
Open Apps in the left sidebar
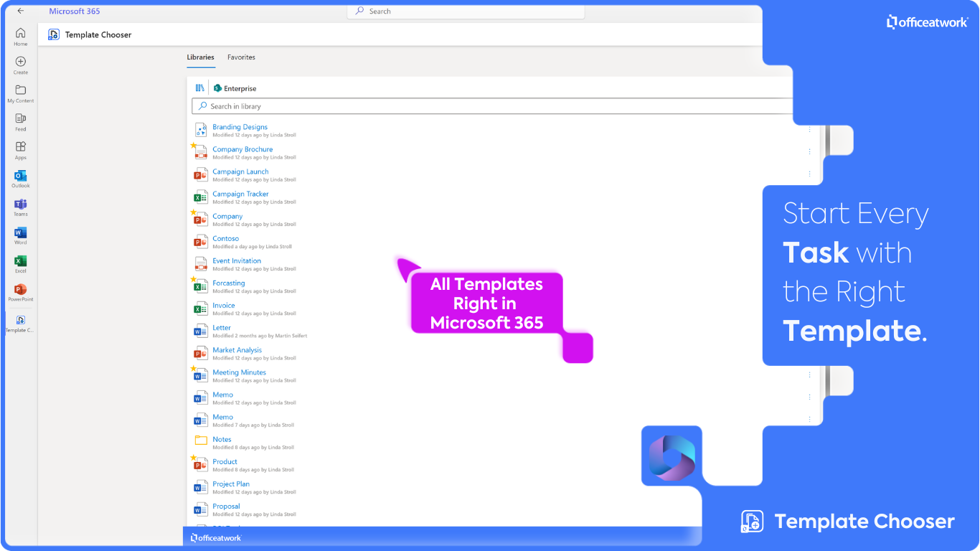tap(21, 151)
